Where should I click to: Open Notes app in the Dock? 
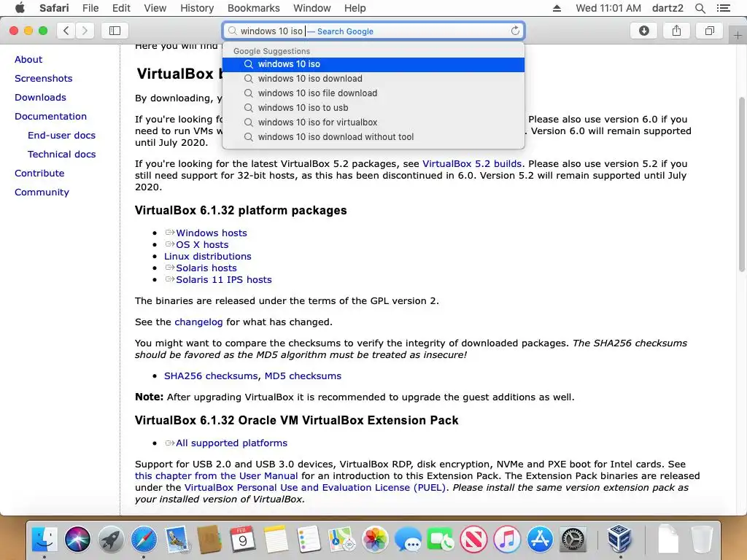(x=276, y=539)
